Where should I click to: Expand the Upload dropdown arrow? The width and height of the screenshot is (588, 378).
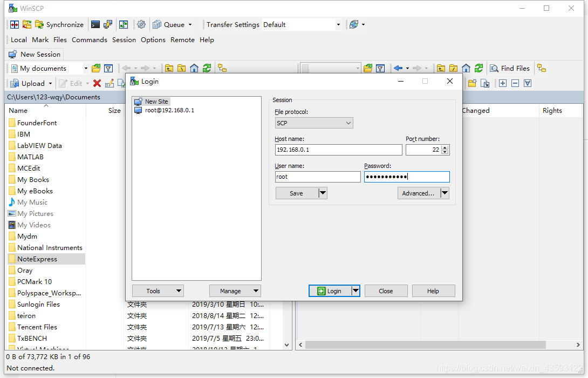click(x=50, y=83)
